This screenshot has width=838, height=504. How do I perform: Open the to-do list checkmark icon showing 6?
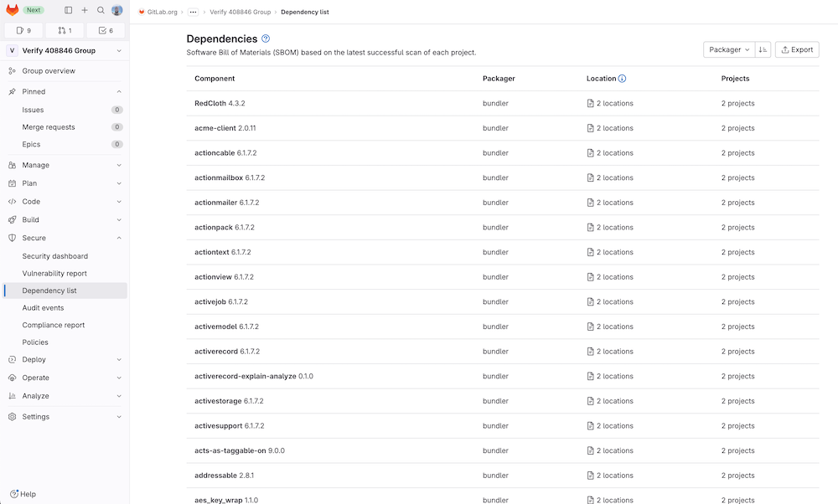click(x=105, y=29)
